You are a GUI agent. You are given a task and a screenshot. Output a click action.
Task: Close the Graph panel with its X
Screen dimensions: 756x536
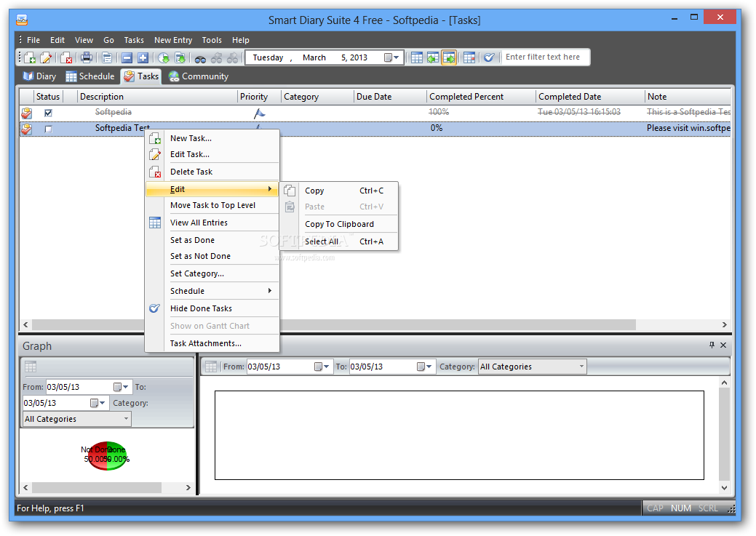723,345
